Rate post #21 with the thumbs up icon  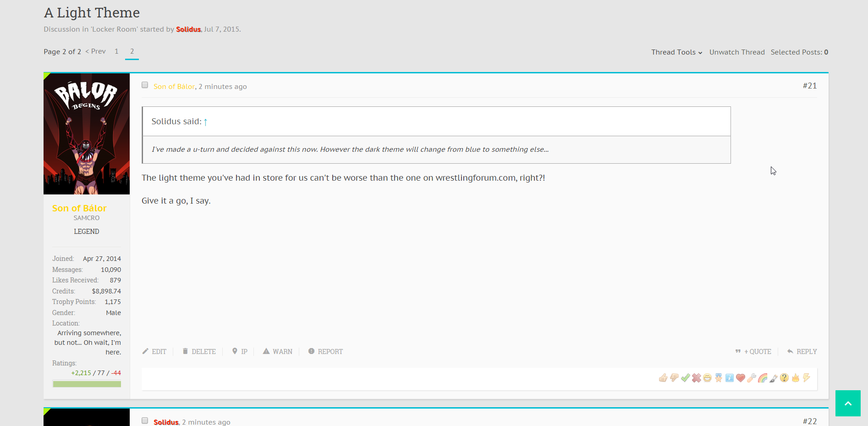663,378
